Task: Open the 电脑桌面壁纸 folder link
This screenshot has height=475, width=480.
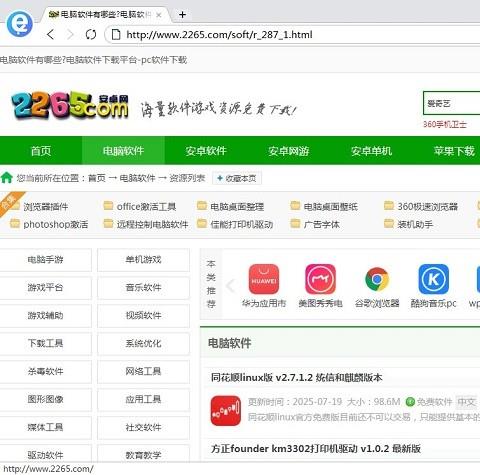Action: point(331,207)
